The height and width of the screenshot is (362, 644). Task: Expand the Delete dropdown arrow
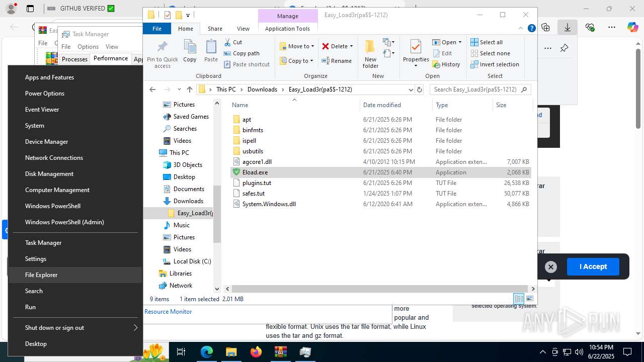pyautogui.click(x=351, y=46)
